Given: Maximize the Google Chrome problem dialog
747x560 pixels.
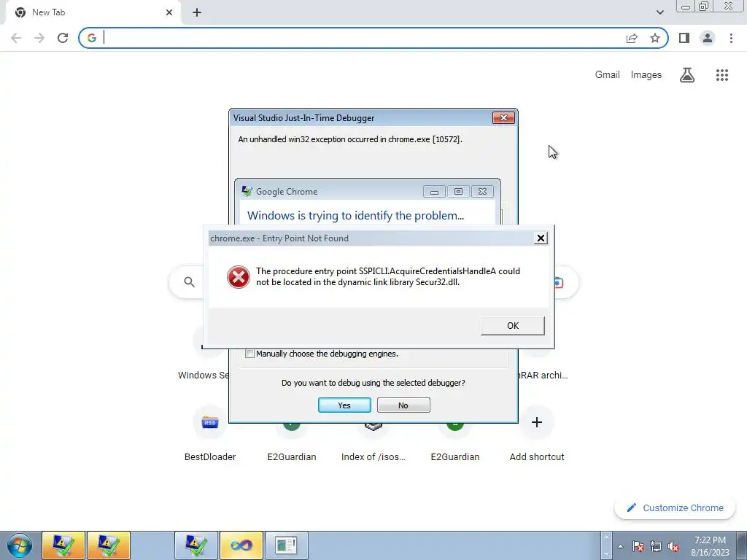Looking at the screenshot, I should pyautogui.click(x=458, y=192).
